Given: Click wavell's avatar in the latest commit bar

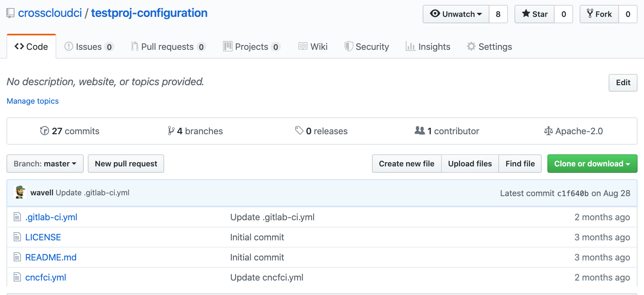Looking at the screenshot, I should point(20,193).
